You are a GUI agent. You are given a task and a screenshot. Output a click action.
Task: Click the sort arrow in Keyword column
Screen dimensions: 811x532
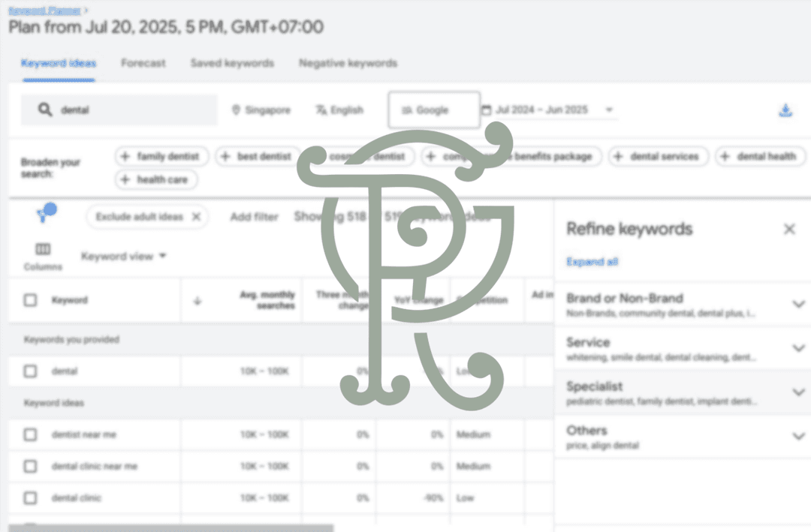197,301
